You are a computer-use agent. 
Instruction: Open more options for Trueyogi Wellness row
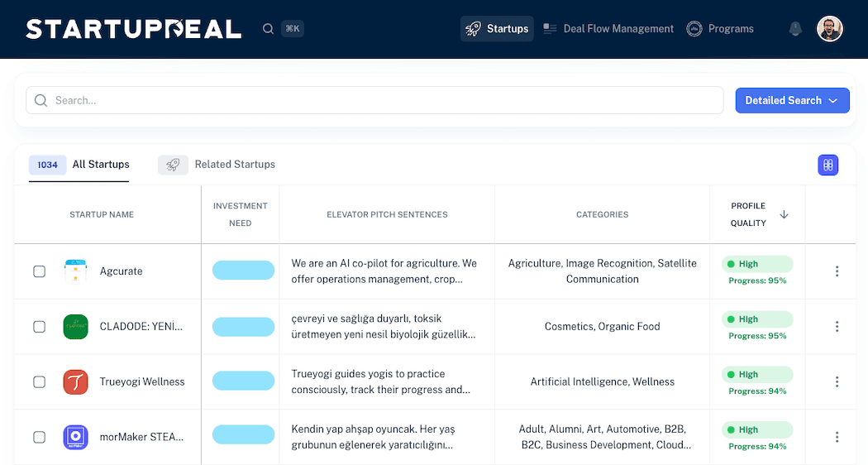(x=837, y=382)
